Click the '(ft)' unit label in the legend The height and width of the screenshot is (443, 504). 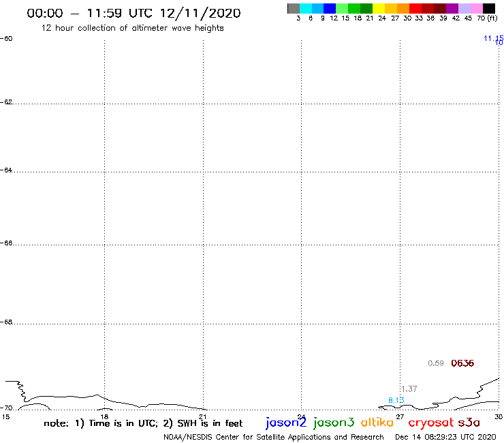tap(492, 18)
